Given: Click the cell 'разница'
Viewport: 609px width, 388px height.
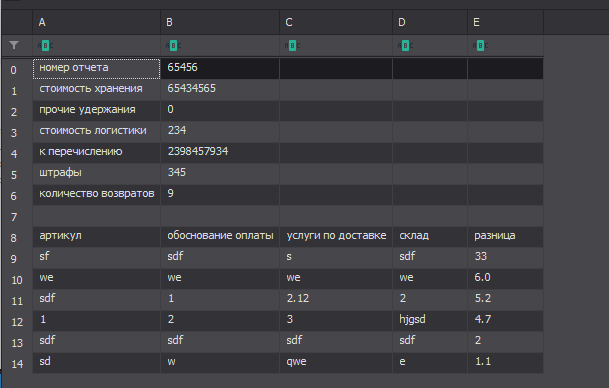Looking at the screenshot, I should pos(505,237).
